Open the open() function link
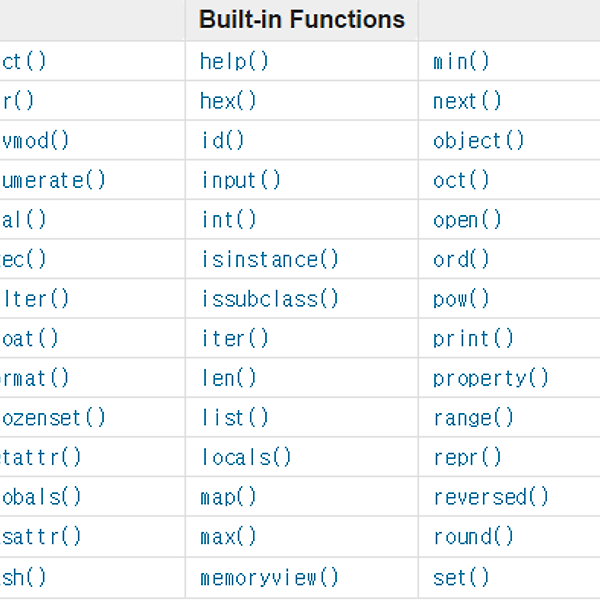The image size is (600, 600). click(x=467, y=220)
